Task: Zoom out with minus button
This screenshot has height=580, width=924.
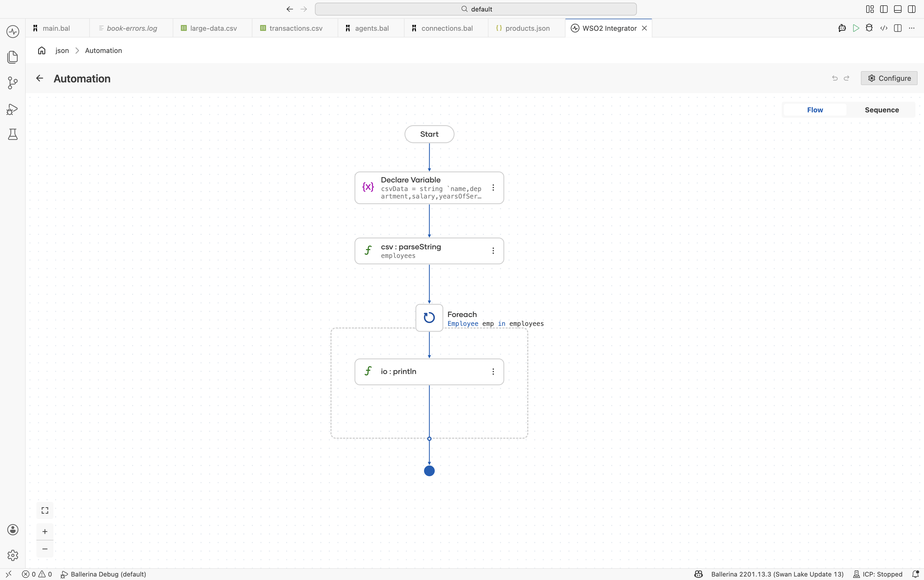Action: (x=45, y=549)
